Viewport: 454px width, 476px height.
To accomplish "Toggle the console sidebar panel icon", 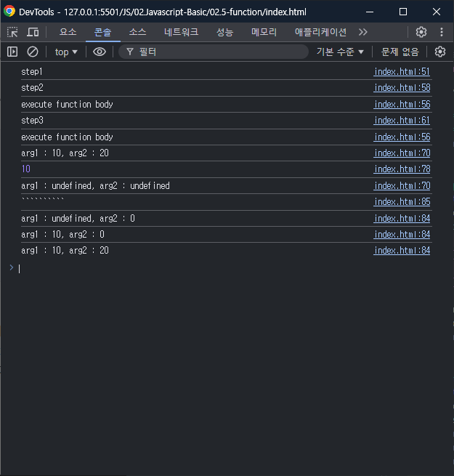I will tap(12, 52).
